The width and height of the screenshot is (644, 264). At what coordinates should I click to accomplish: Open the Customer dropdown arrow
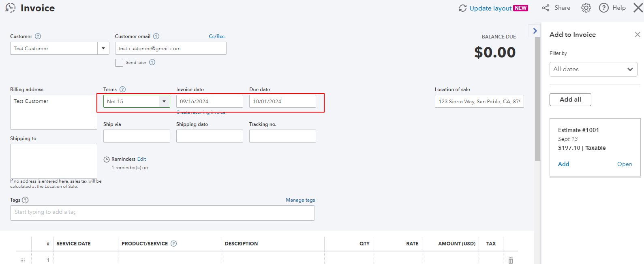click(x=103, y=49)
